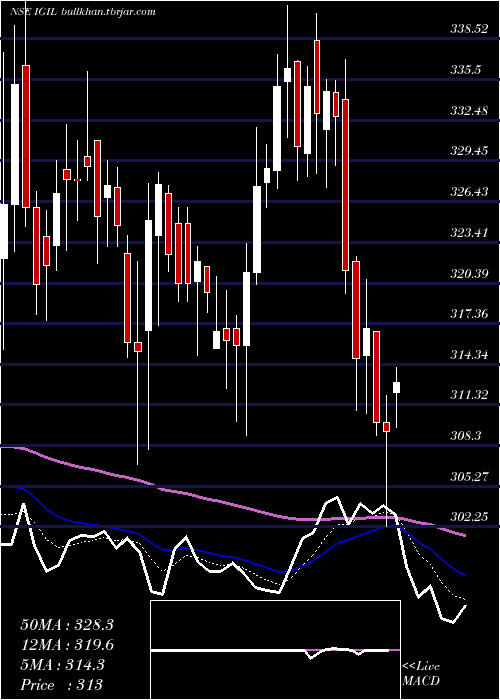Screen dimensions: 500x700
Task: Click the 311.32 price axis label
Action: (470, 395)
